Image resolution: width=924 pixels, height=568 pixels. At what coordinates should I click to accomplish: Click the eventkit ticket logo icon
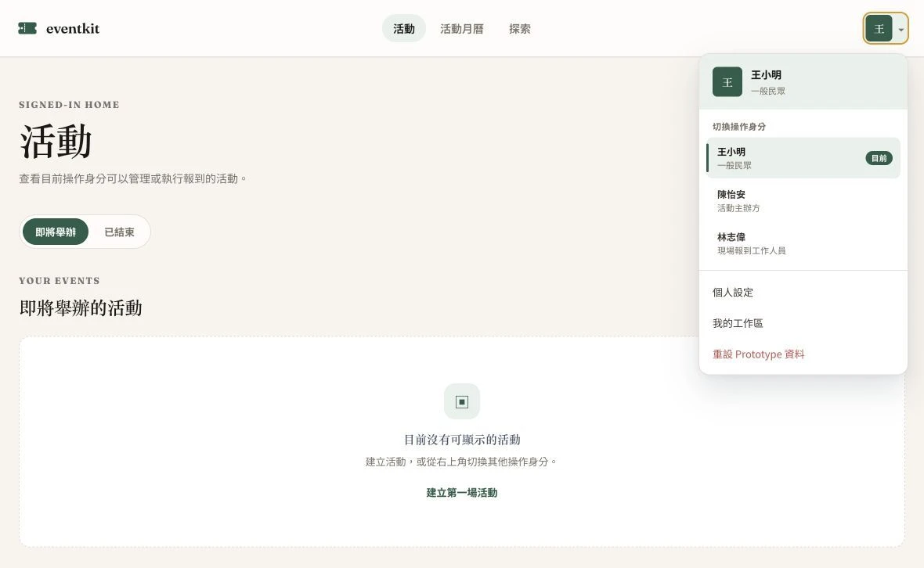[27, 28]
